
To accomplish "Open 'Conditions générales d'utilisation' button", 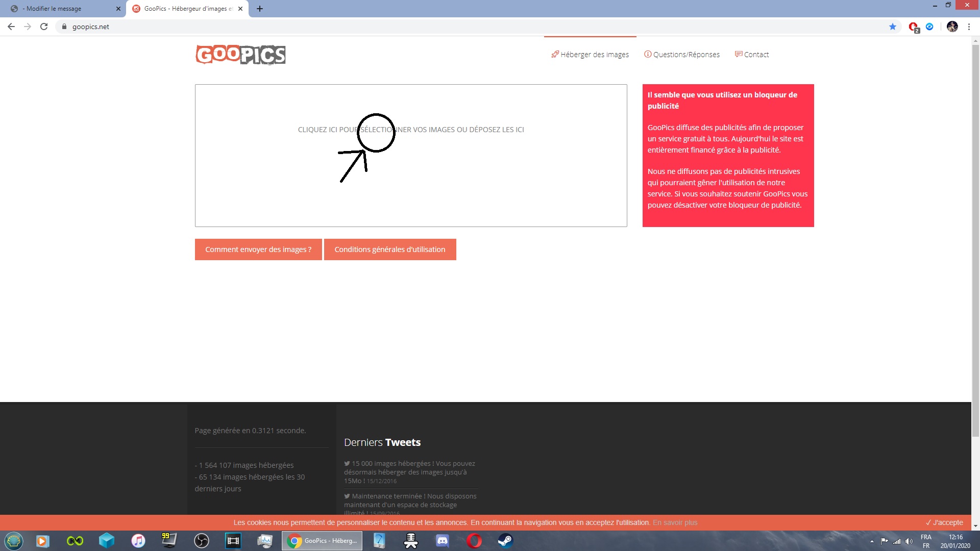I will [x=390, y=249].
